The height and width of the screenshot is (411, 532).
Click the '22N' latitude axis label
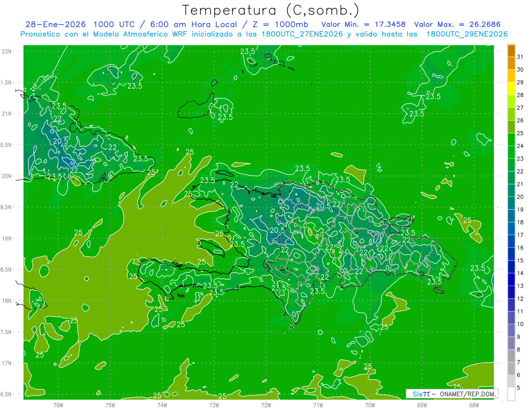coord(7,51)
